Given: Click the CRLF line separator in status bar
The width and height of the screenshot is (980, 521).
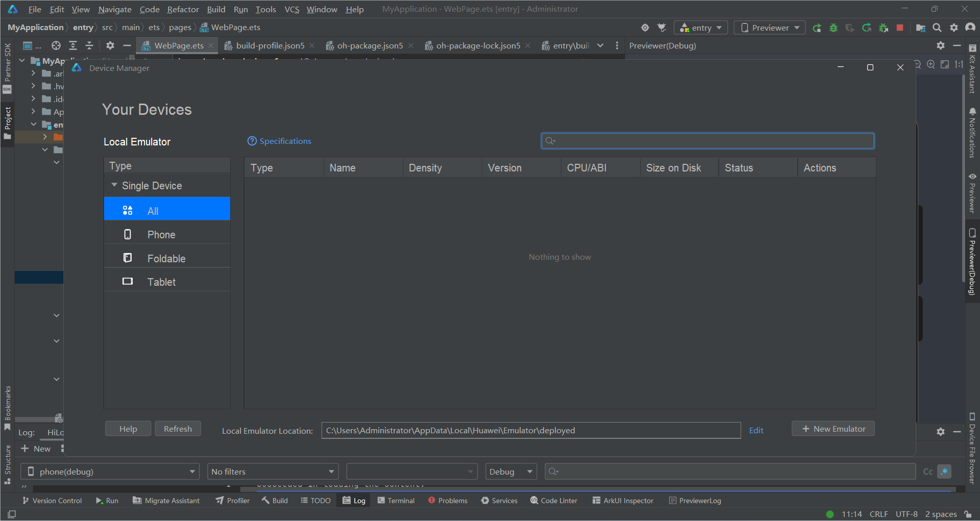Looking at the screenshot, I should (x=878, y=514).
